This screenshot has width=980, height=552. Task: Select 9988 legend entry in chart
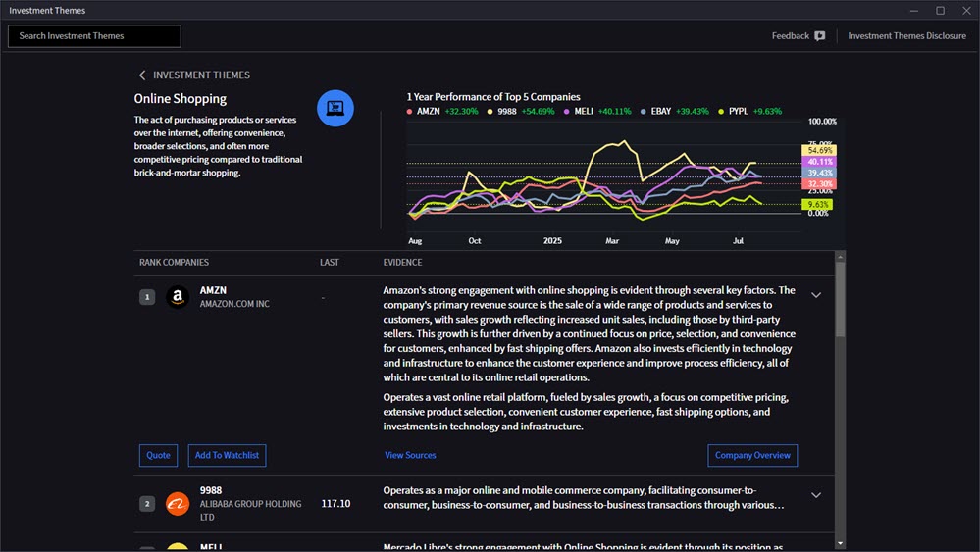click(521, 111)
